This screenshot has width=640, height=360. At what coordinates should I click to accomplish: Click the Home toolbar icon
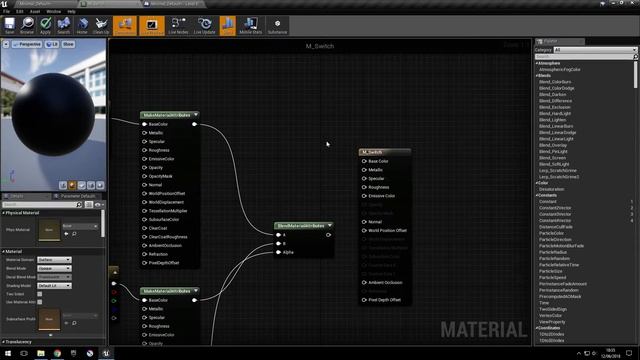pos(82,25)
